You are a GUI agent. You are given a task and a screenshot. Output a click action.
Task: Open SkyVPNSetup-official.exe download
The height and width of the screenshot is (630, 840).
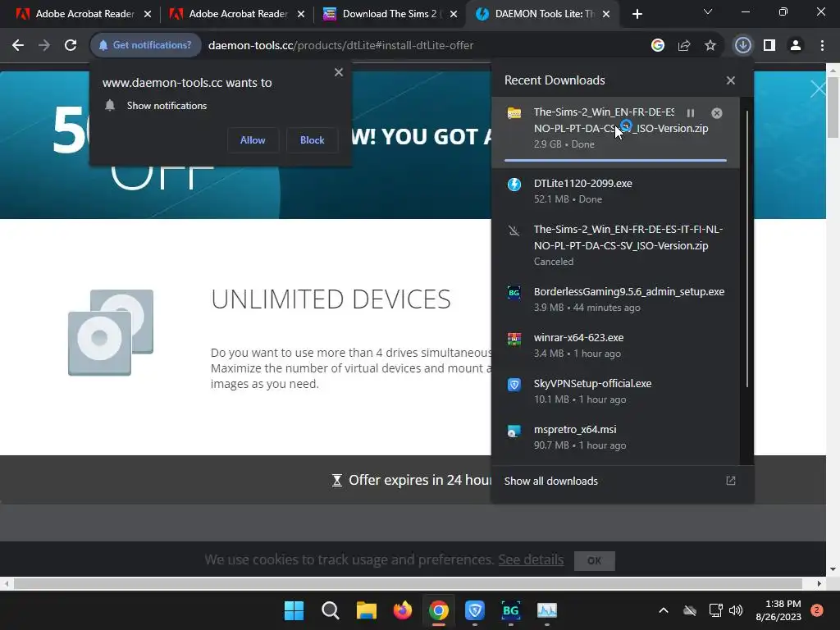[x=615, y=391]
